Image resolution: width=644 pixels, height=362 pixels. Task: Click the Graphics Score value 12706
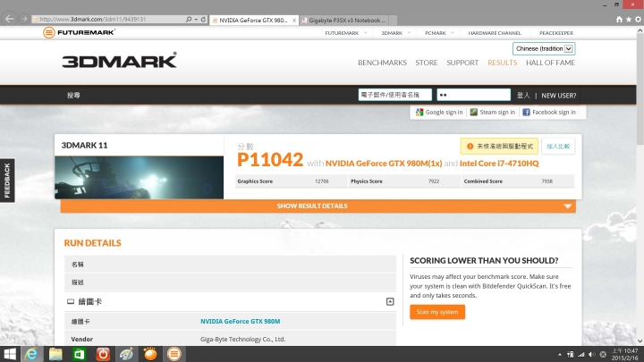pos(322,181)
